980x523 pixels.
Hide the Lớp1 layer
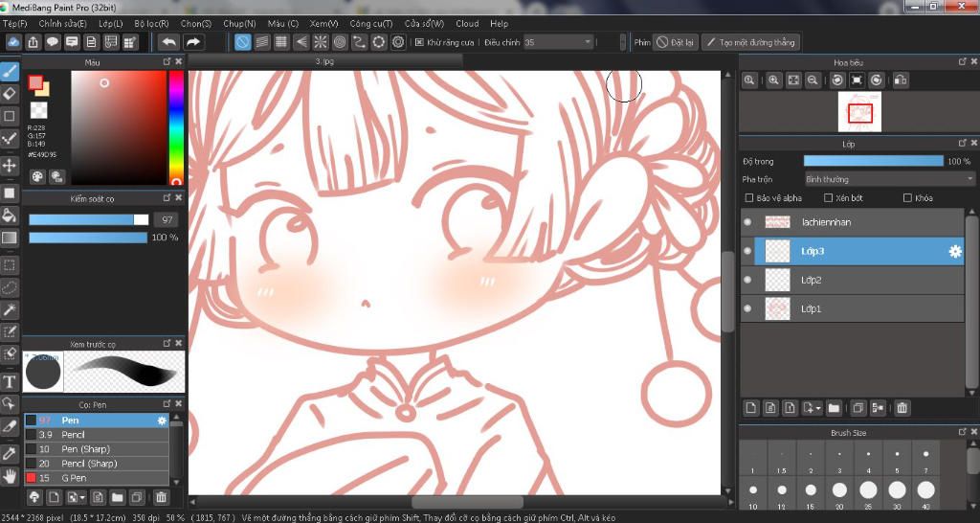[747, 309]
